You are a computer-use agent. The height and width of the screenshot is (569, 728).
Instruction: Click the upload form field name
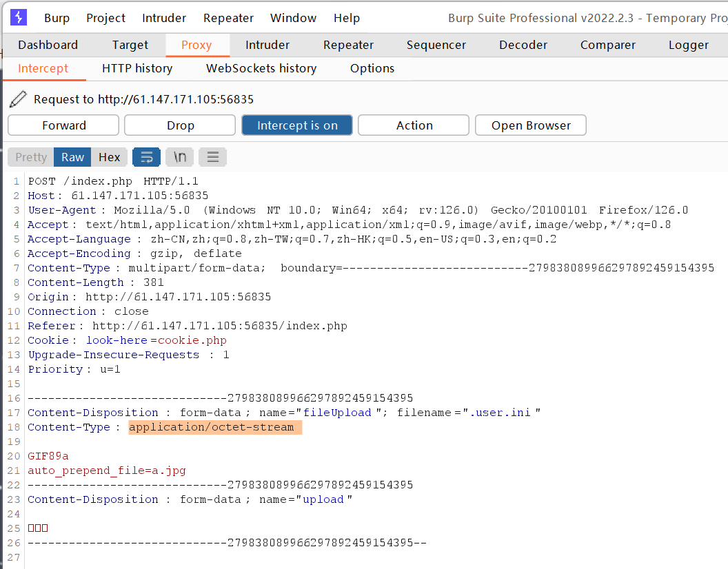(x=323, y=499)
